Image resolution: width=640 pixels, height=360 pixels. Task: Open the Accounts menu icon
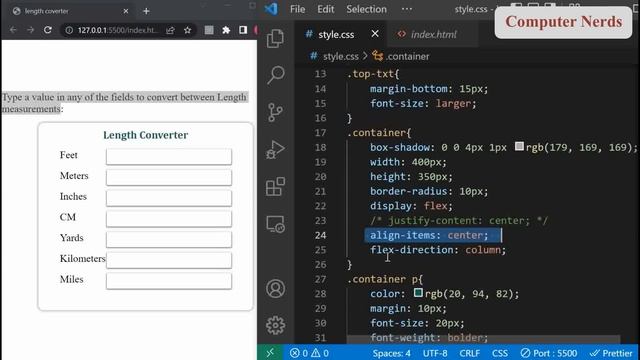tap(276, 289)
